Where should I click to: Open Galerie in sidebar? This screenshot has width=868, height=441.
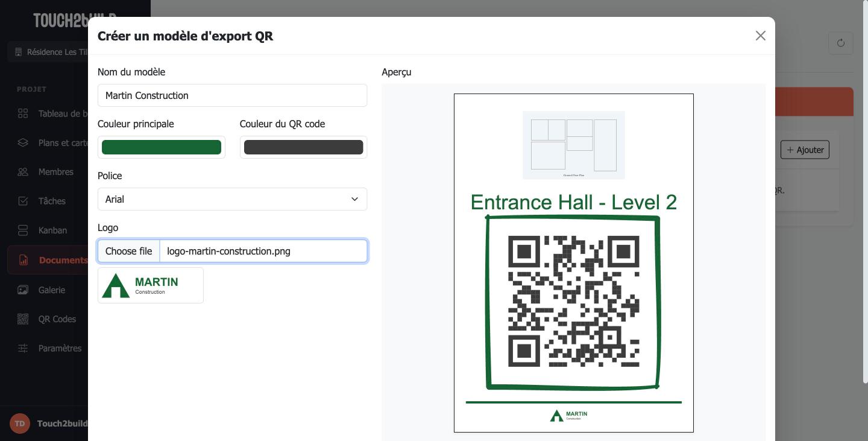tap(52, 290)
